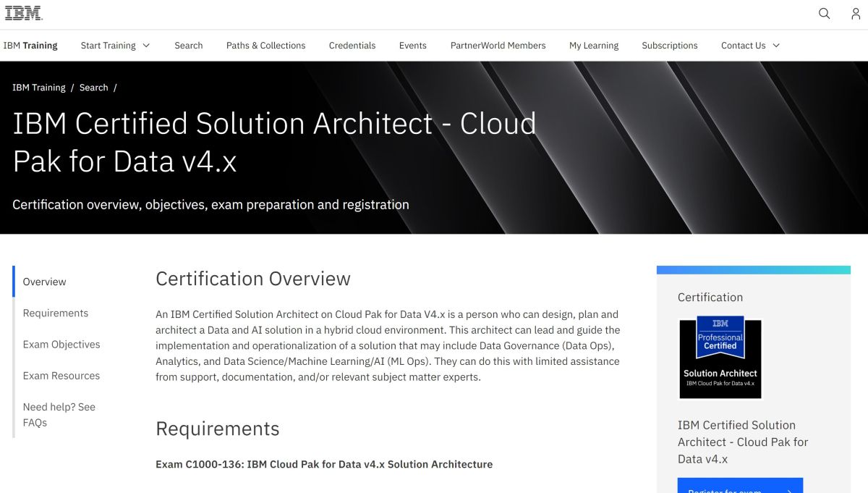Open the Credentials page

click(x=352, y=45)
